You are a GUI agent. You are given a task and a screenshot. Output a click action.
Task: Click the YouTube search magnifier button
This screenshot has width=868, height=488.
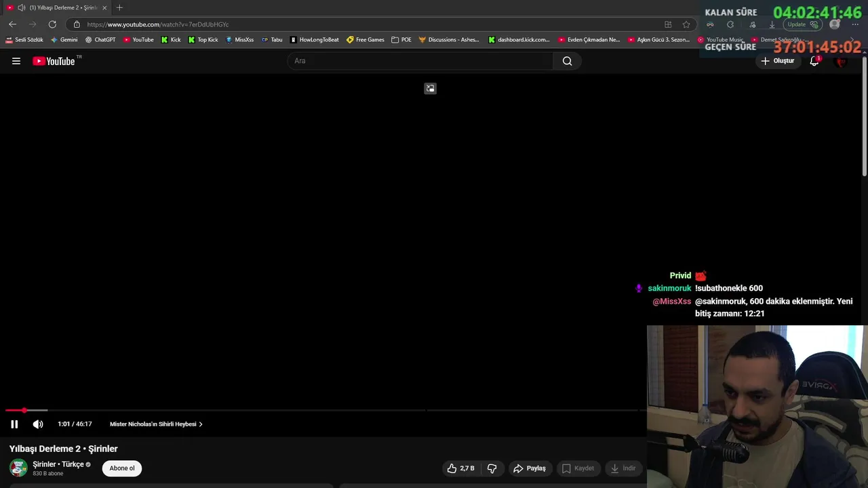(x=567, y=61)
